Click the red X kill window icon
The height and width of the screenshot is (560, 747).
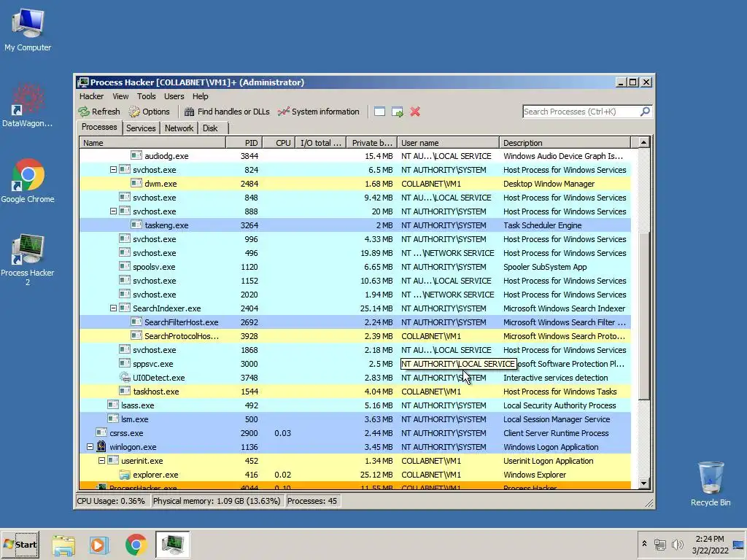[x=415, y=112]
